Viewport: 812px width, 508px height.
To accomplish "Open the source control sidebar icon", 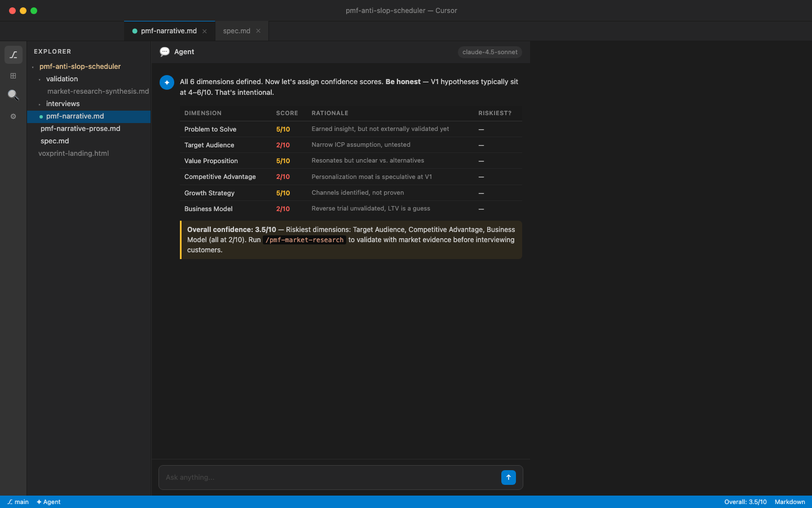I will [x=14, y=55].
